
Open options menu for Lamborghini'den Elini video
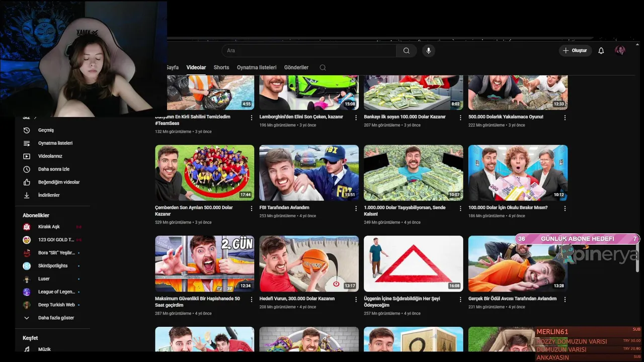click(356, 118)
